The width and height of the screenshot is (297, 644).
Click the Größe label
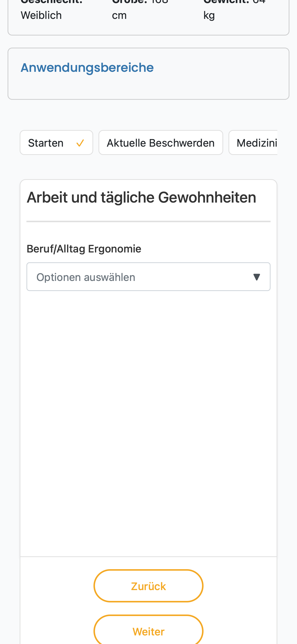click(x=129, y=2)
